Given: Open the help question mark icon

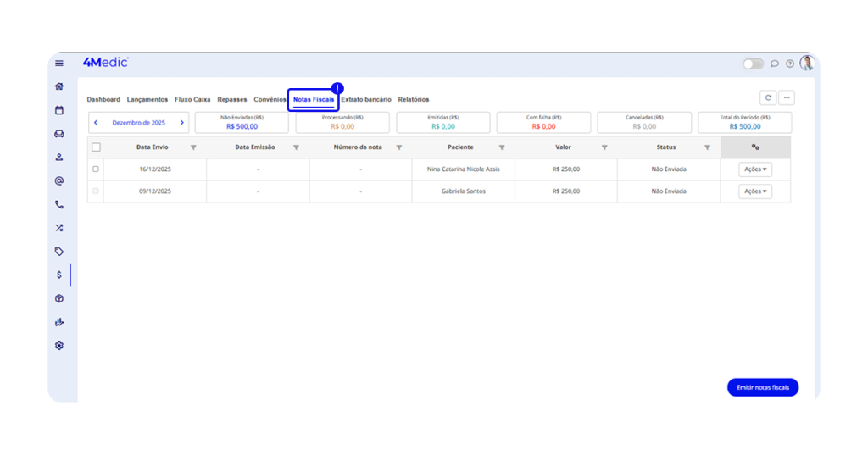Looking at the screenshot, I should [790, 64].
